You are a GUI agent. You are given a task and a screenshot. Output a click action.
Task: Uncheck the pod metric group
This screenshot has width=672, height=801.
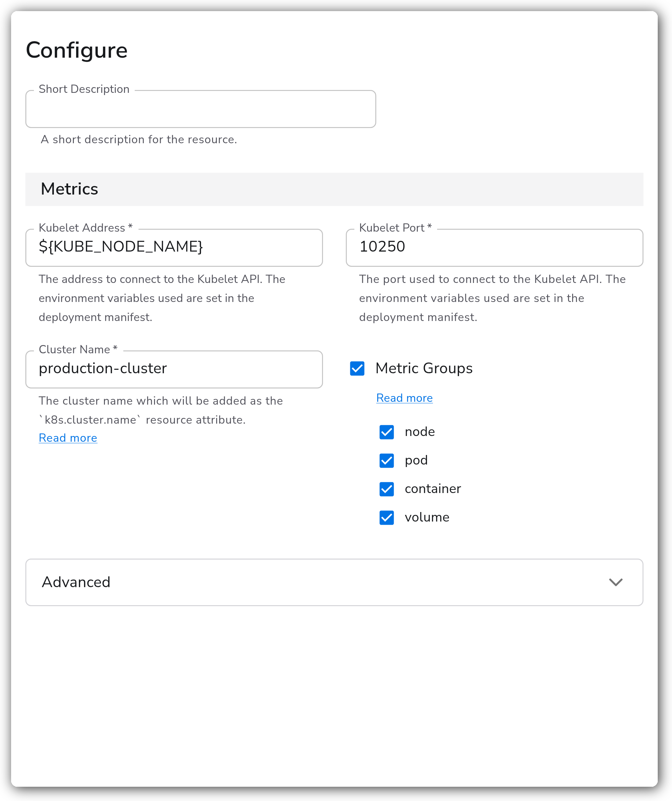pos(387,460)
